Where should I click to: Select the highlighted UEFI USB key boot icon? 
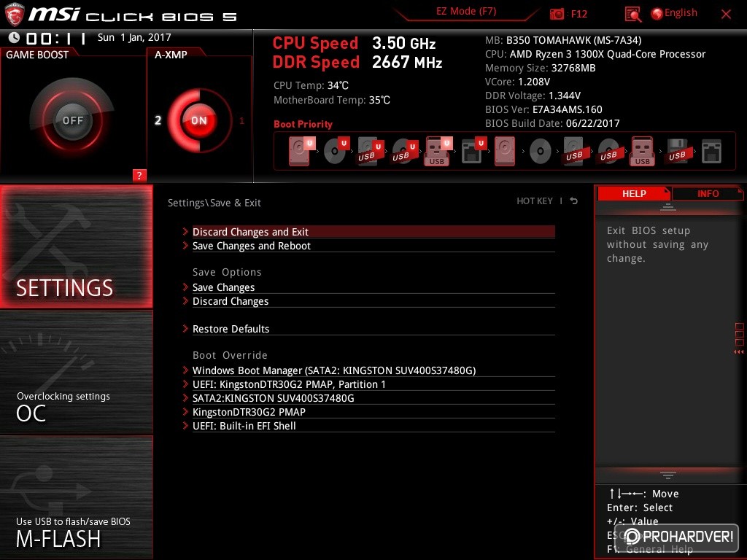coord(438,151)
